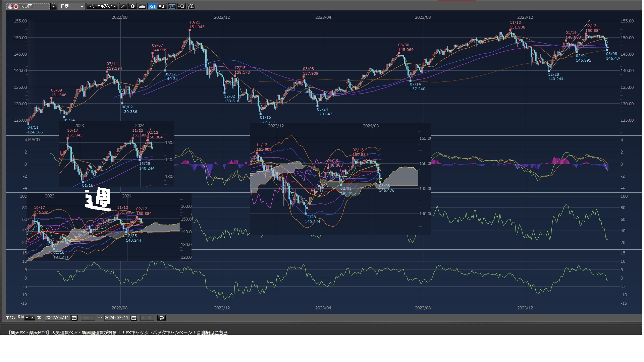Decrease the bar count stepper
This screenshot has height=362, width=644.
pos(27,318)
